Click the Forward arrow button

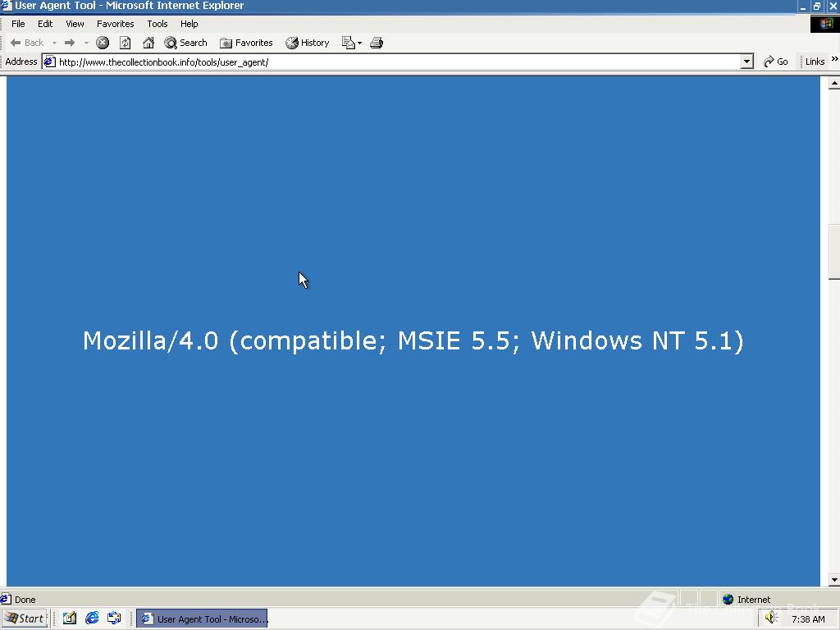point(70,43)
